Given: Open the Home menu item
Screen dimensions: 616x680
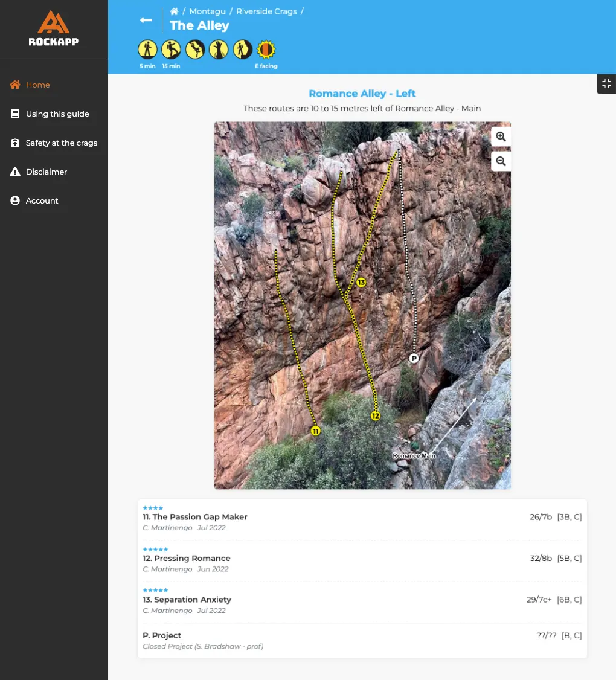Looking at the screenshot, I should (x=37, y=85).
